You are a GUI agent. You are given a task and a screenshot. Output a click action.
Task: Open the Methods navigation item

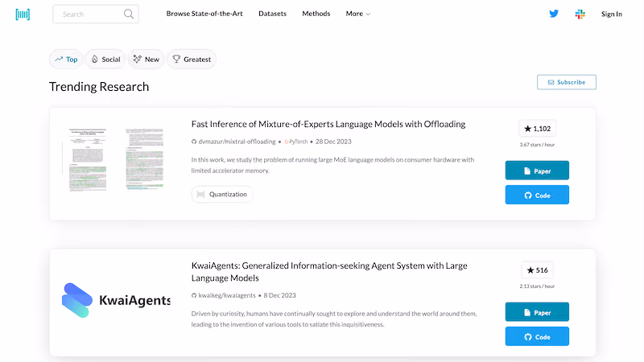[x=316, y=14]
